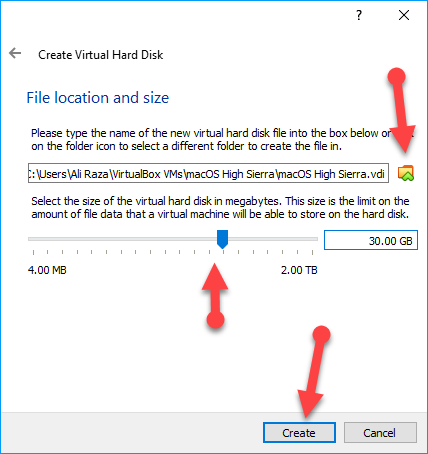This screenshot has height=454, width=428.
Task: Click the description text about size in megabytes
Action: point(220,207)
